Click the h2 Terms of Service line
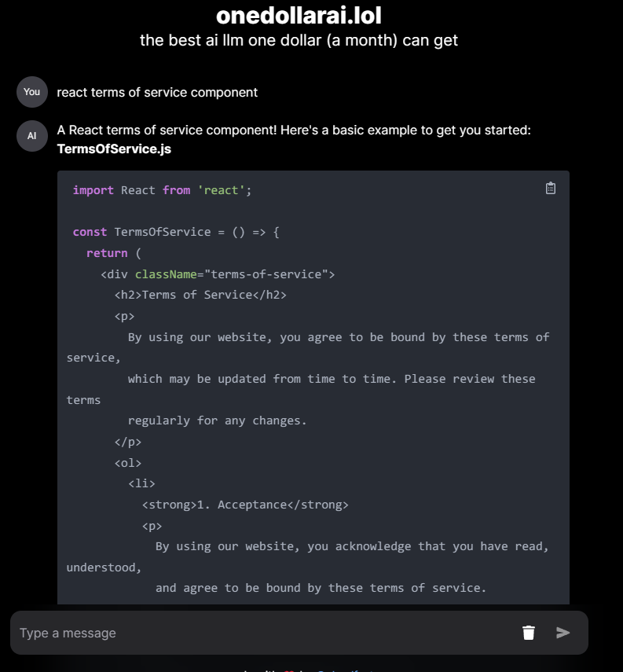 tap(200, 295)
